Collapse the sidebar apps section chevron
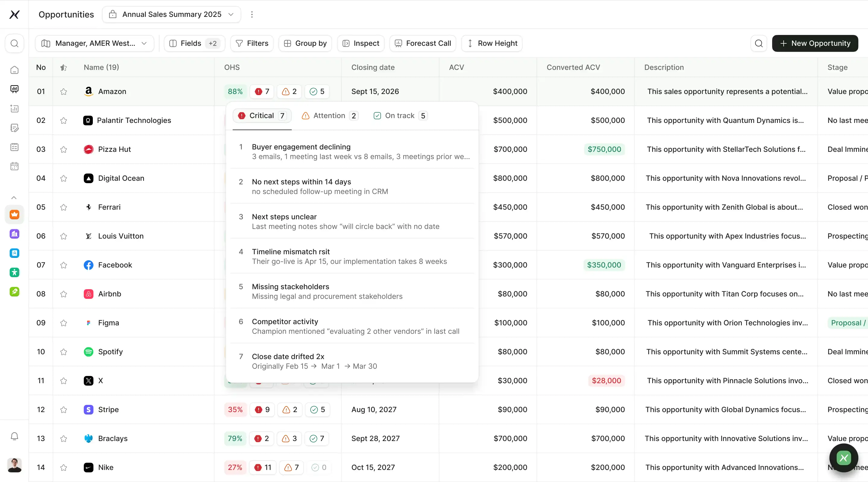The width and height of the screenshot is (868, 482). click(14, 198)
